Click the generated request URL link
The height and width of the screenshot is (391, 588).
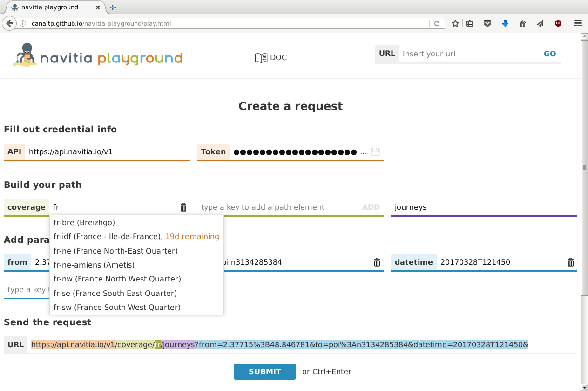coord(280,345)
